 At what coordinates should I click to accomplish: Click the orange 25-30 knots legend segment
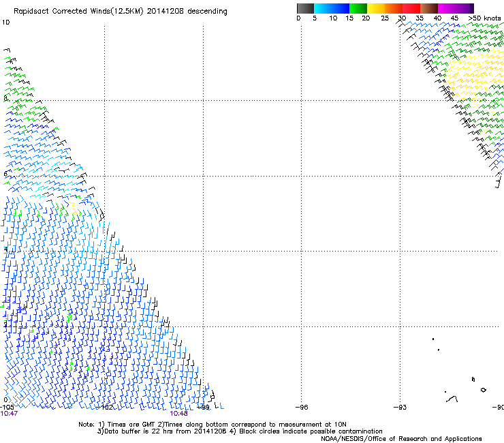(394, 8)
